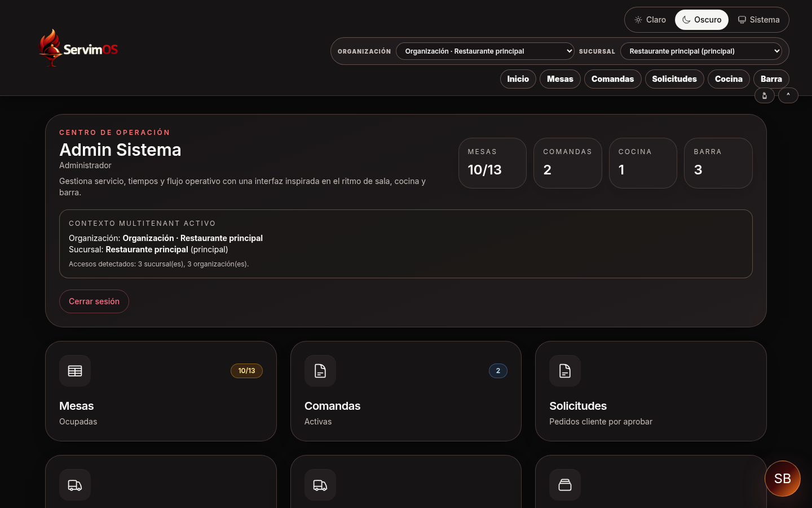Viewport: 812px width, 508px height.
Task: Click the MESAS 10/13 stat tile
Action: click(492, 163)
